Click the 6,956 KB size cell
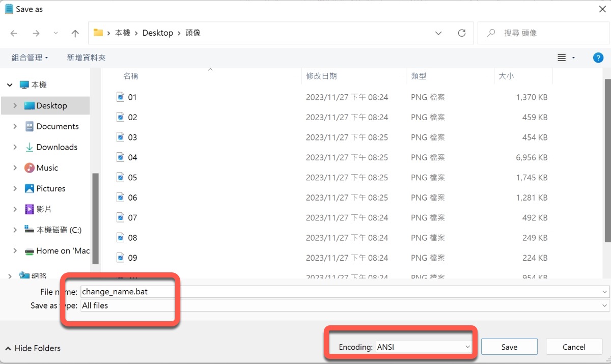This screenshot has height=364, width=611. (532, 158)
